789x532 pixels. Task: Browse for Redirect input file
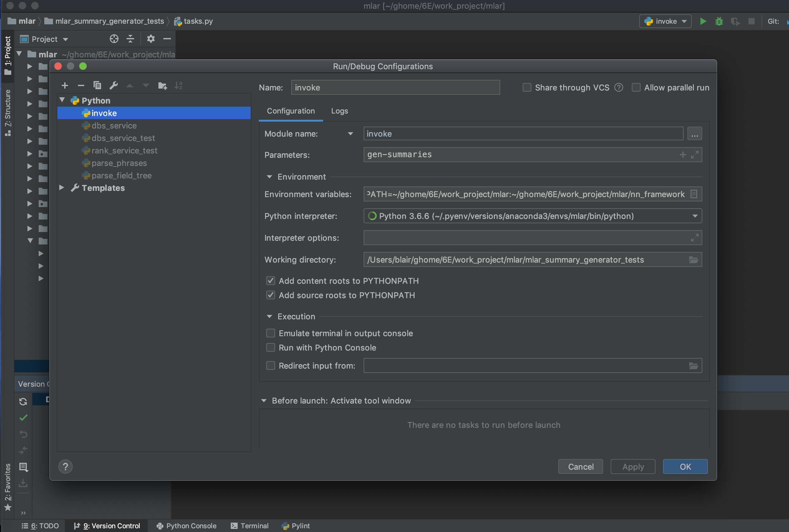click(693, 366)
